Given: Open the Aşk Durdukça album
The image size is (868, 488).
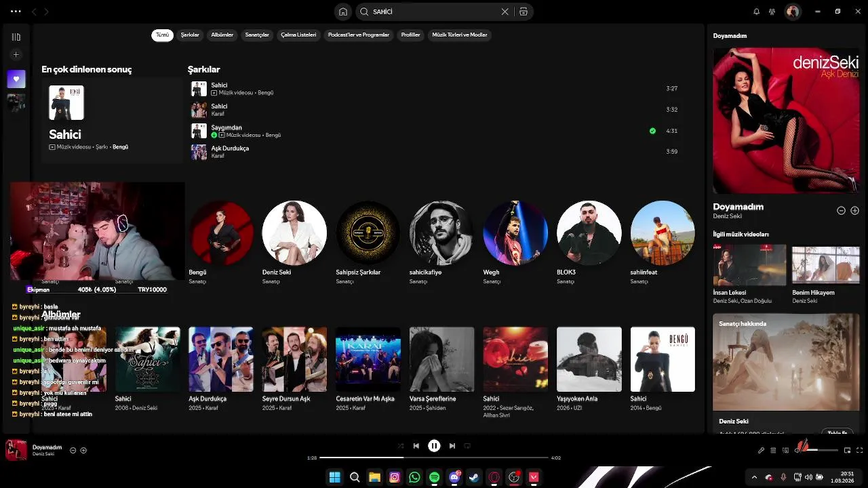Looking at the screenshot, I should pyautogui.click(x=221, y=369).
